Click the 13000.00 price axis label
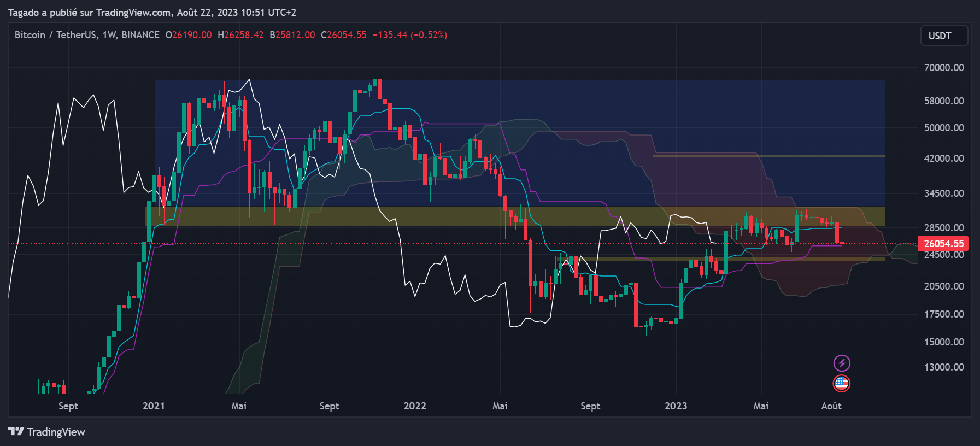This screenshot has height=446, width=980. pos(944,367)
